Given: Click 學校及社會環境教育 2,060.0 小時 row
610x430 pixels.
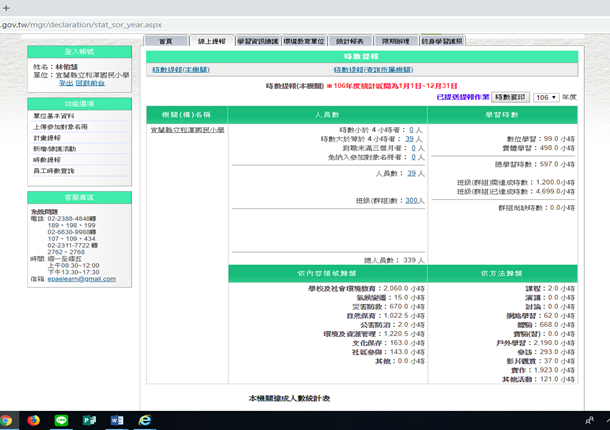Looking at the screenshot, I should coord(366,289).
